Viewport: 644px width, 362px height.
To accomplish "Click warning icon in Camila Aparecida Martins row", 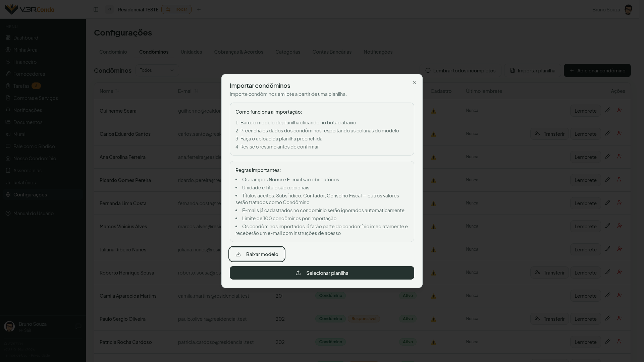I will click(433, 296).
